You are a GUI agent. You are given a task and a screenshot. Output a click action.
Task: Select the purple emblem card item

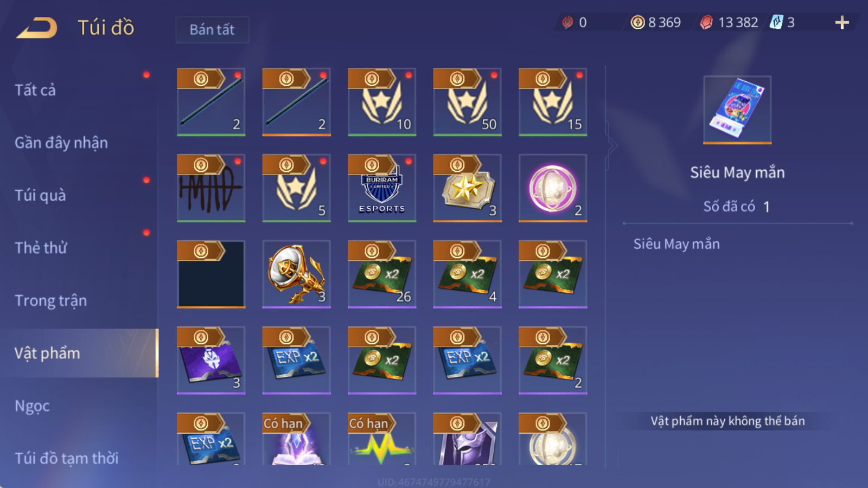tap(211, 360)
